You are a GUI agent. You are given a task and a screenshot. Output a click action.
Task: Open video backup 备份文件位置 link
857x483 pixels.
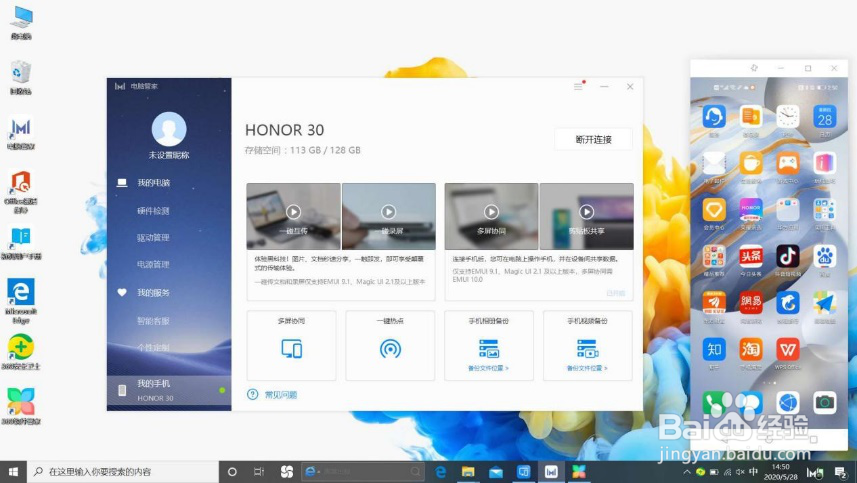pos(587,368)
